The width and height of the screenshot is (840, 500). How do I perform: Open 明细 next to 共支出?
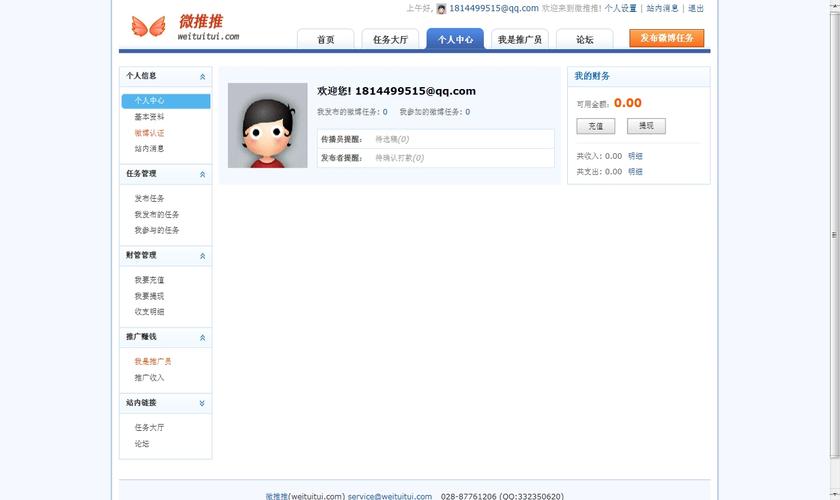point(635,171)
